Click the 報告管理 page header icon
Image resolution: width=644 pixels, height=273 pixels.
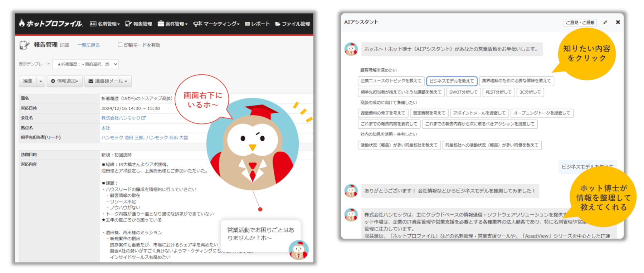pos(24,45)
